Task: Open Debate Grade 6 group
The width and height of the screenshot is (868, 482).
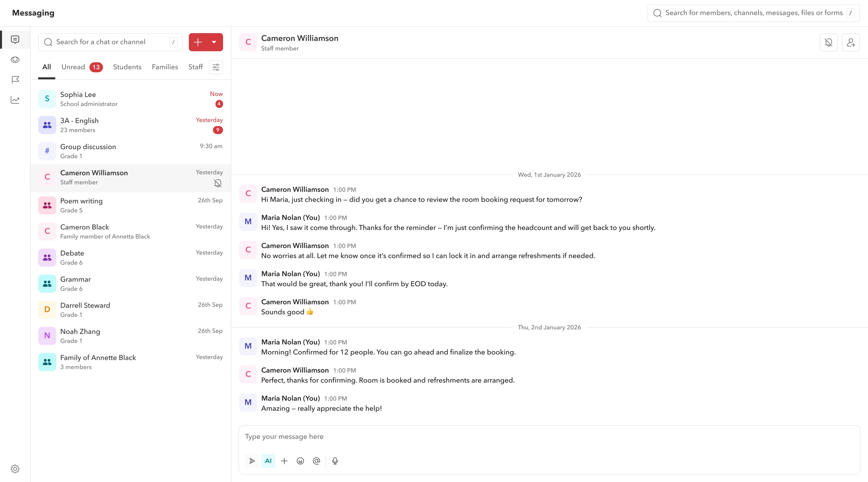Action: point(131,258)
